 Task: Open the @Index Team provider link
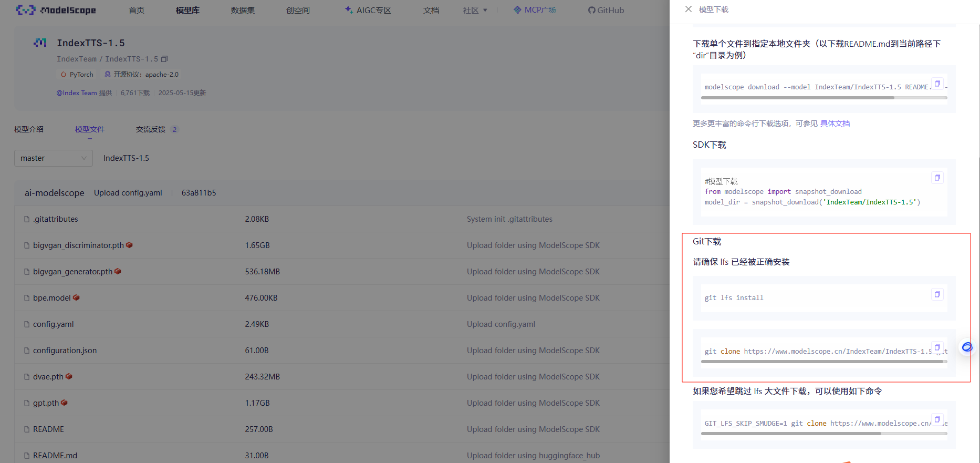pos(77,93)
